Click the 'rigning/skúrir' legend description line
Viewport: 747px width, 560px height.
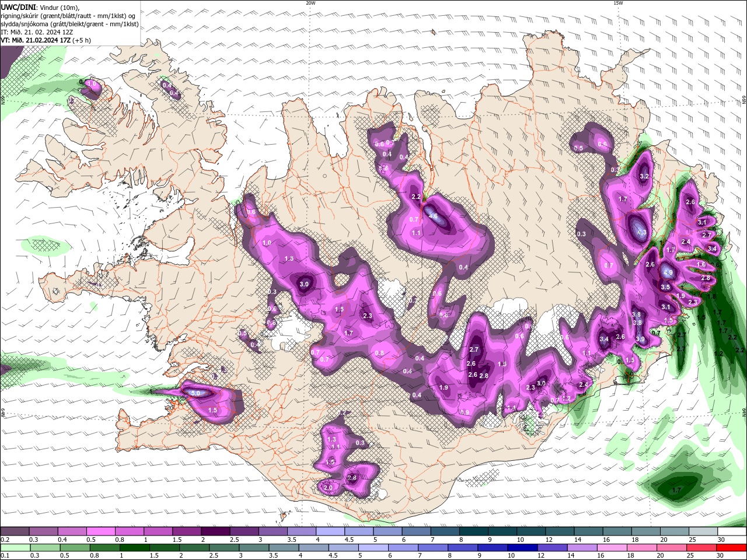tap(69, 16)
